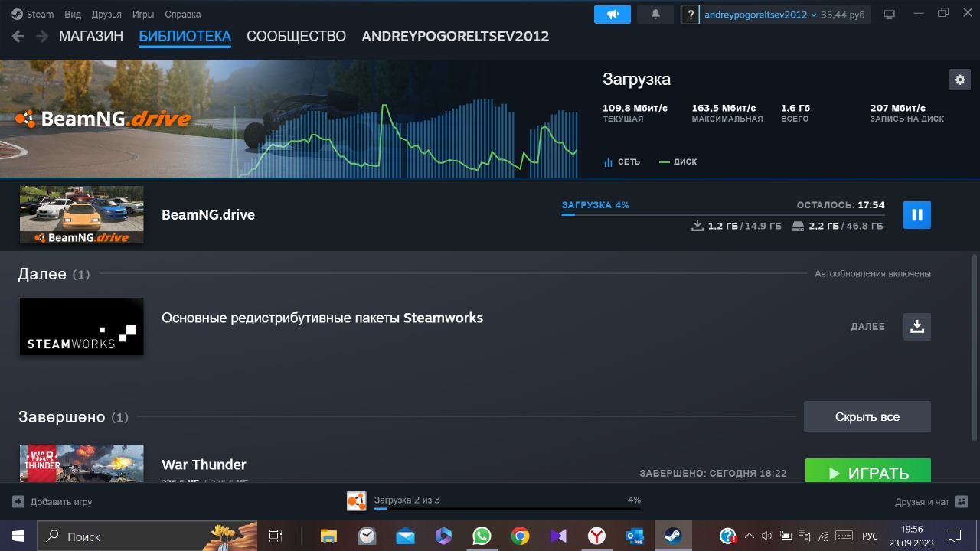
Task: Open the Steam news megaphone button
Action: pyautogui.click(x=612, y=15)
